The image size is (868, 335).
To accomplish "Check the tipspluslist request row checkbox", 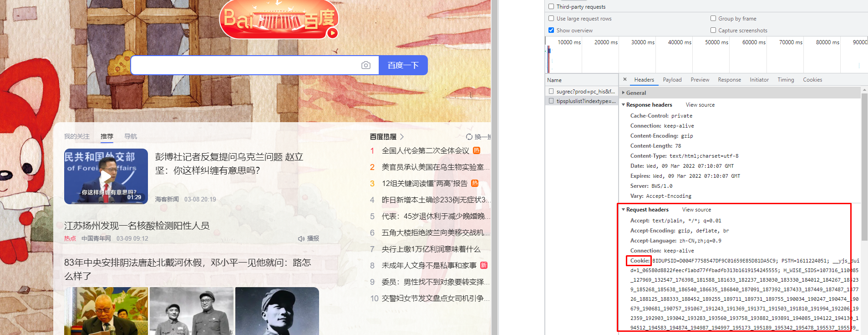I will [x=551, y=101].
